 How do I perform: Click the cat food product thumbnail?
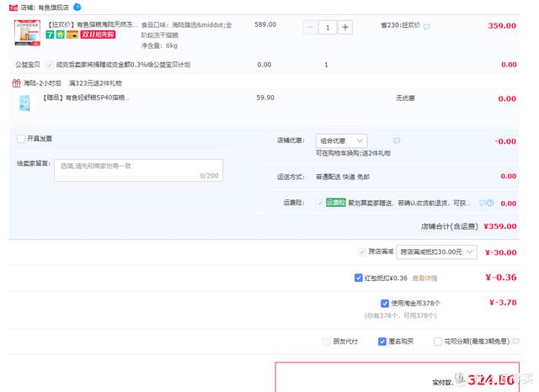27,33
